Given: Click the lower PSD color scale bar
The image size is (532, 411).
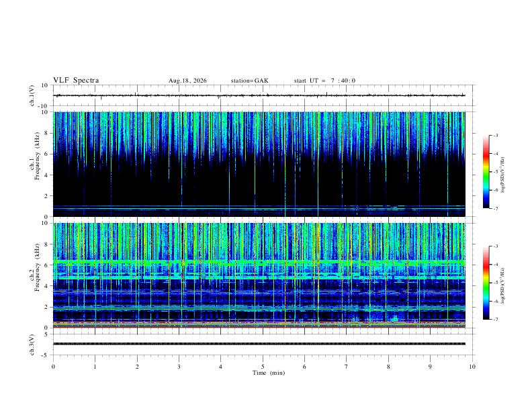Looking at the screenshot, I should pos(486,283).
